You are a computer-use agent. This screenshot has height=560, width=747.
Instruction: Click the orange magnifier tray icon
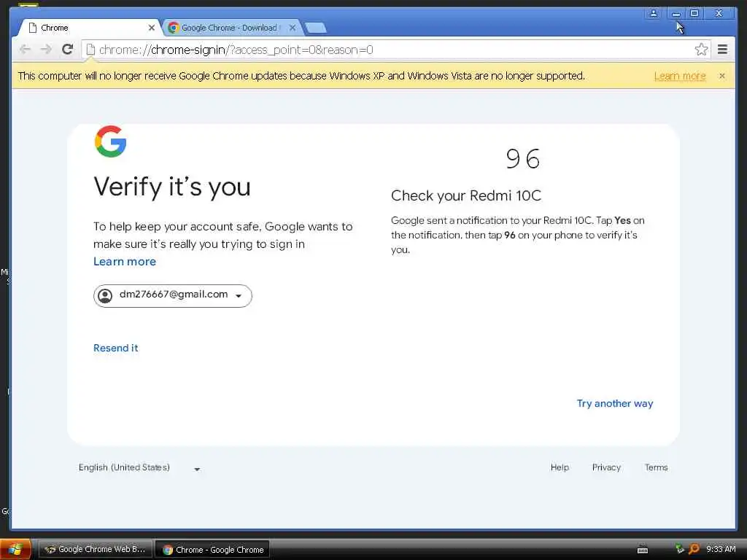coord(694,549)
